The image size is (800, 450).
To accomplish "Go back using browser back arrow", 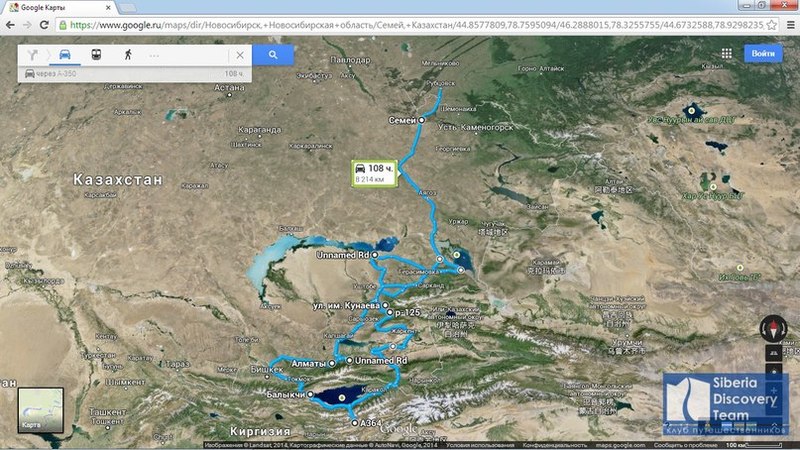I will pos(10,24).
